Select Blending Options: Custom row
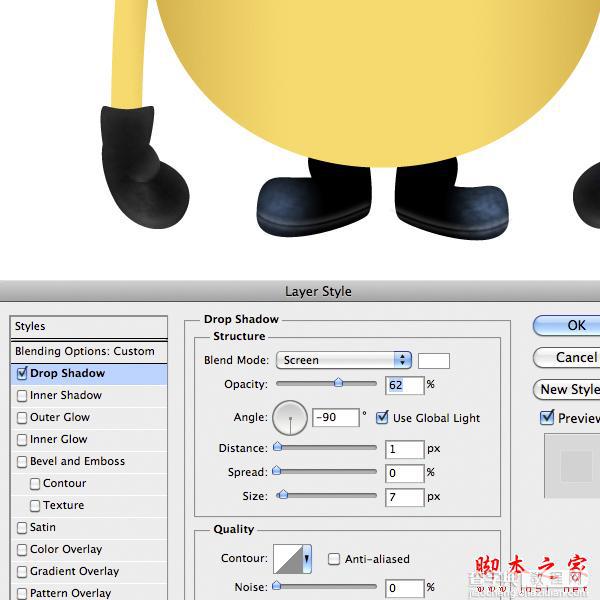The image size is (600, 600). tap(89, 351)
